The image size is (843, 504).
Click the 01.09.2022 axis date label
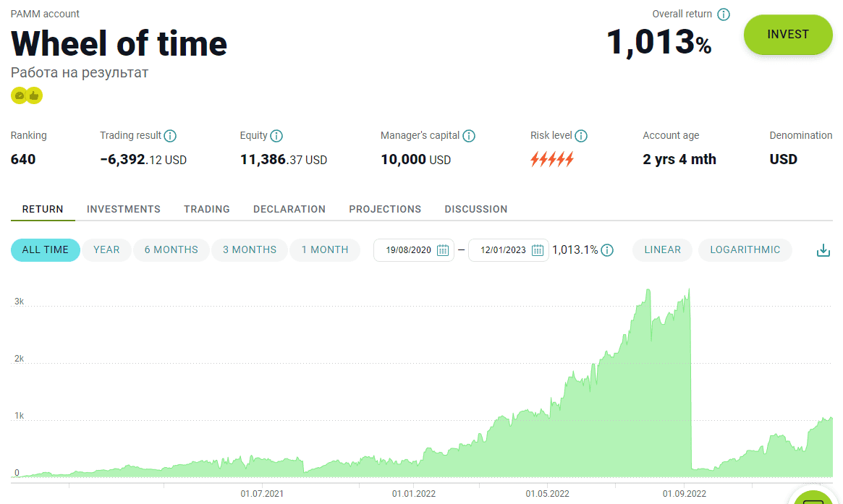(685, 493)
